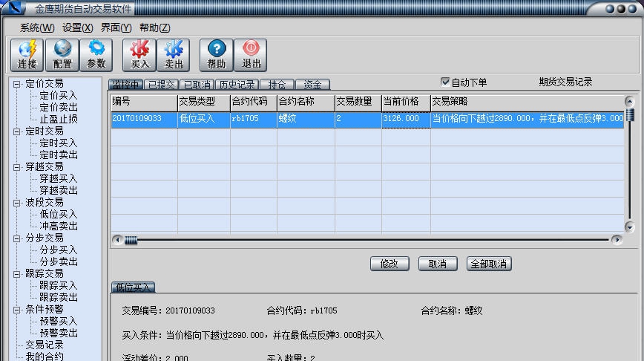
Task: Click the table's scroll-left arrow
Action: tap(117, 239)
